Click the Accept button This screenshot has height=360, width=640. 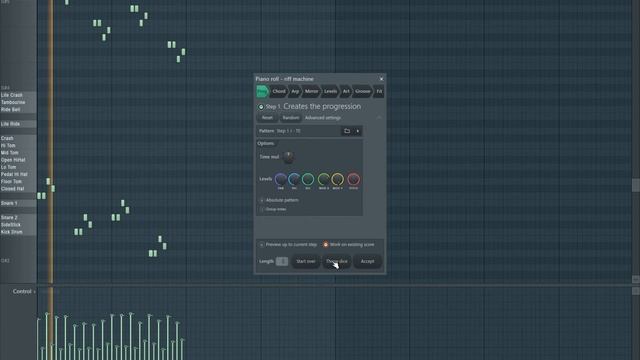point(367,261)
